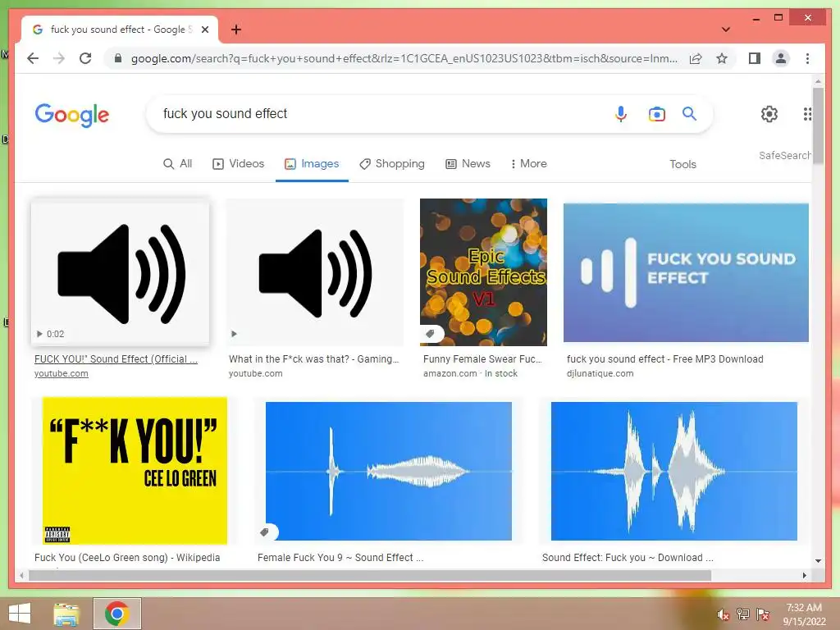
Task: Click the Google logo
Action: [x=72, y=115]
